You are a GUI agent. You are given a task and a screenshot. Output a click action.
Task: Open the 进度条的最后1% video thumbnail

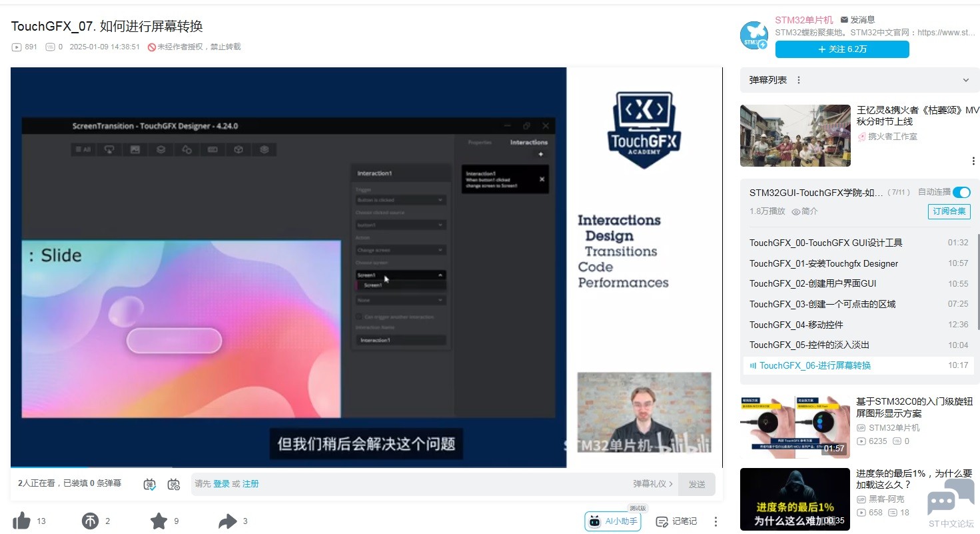click(x=795, y=499)
